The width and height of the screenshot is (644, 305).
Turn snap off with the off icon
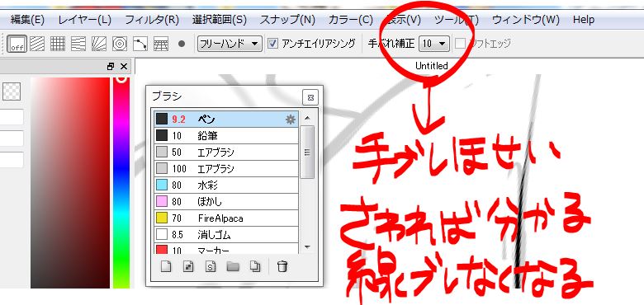(17, 44)
